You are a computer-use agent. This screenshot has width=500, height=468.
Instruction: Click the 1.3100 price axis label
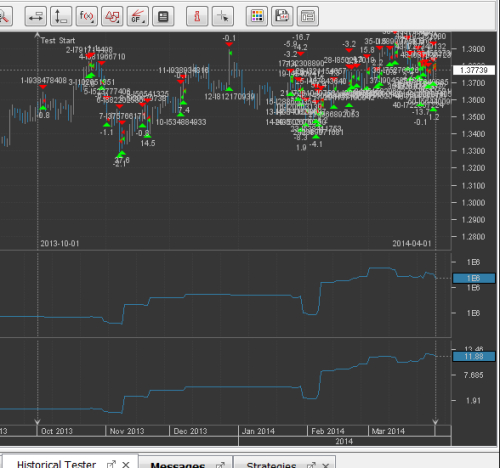[473, 186]
